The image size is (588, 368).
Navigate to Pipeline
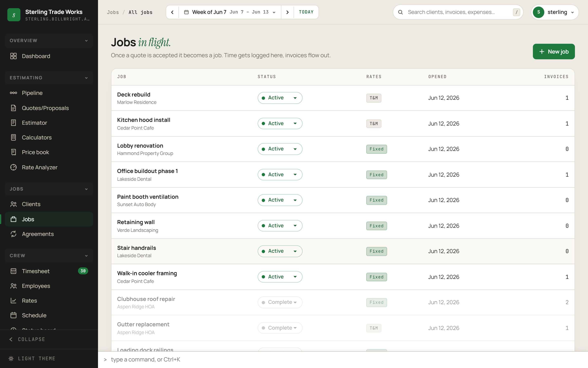[x=49, y=93]
